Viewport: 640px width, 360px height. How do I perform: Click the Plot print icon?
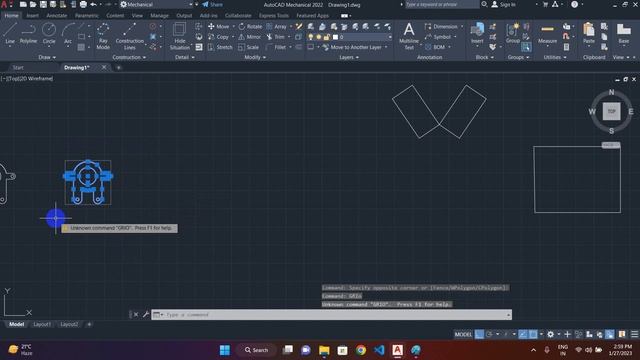pos(83,4)
